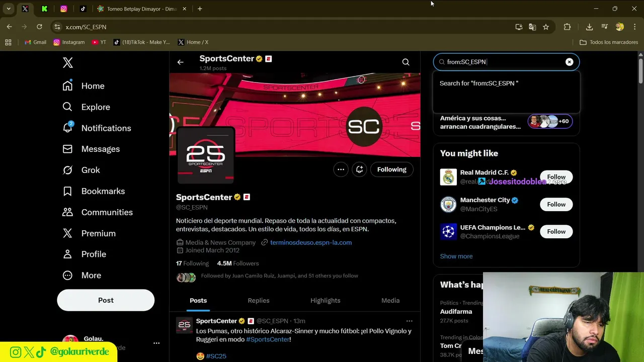
Task: Open the Chrome three-dot menu
Action: click(x=634, y=27)
